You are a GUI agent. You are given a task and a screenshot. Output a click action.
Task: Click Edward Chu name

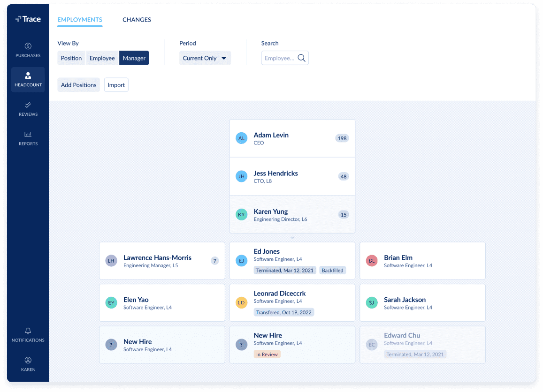402,335
